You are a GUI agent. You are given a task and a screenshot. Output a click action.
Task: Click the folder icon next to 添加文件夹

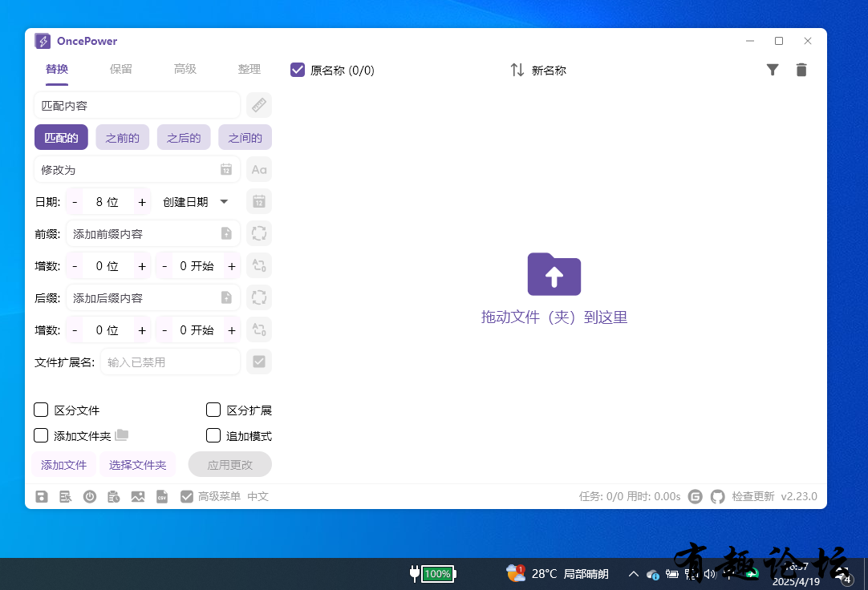[122, 435]
